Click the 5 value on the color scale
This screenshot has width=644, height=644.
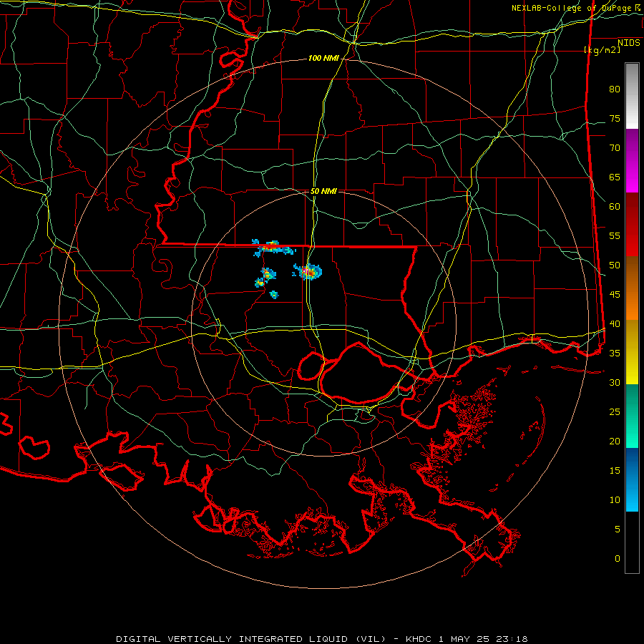618,530
